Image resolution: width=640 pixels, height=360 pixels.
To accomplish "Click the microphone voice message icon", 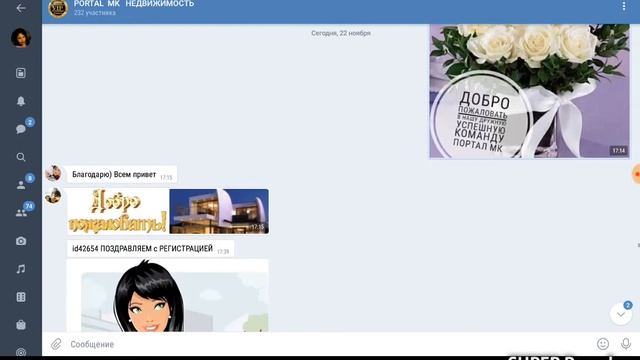I will 626,344.
